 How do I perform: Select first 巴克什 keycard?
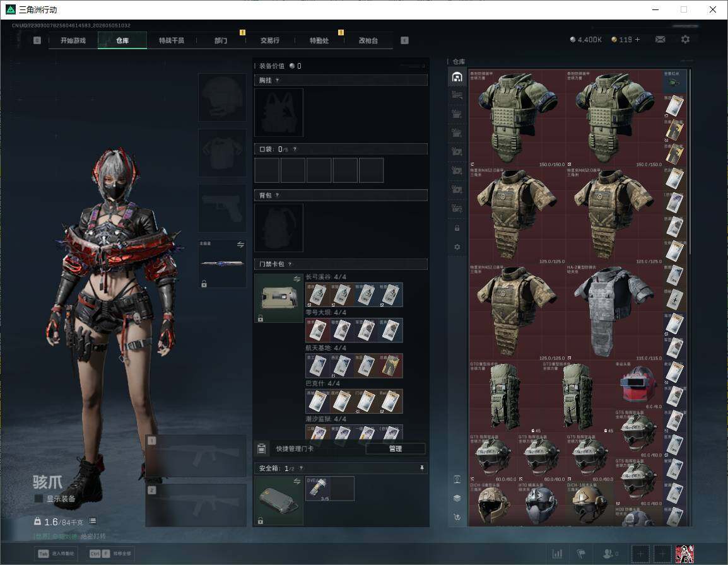coord(317,401)
